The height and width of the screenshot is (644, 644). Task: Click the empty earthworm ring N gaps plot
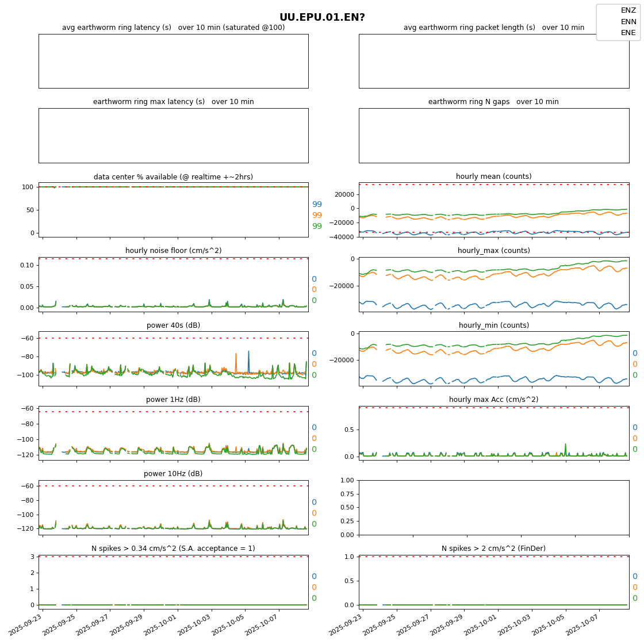(493, 136)
